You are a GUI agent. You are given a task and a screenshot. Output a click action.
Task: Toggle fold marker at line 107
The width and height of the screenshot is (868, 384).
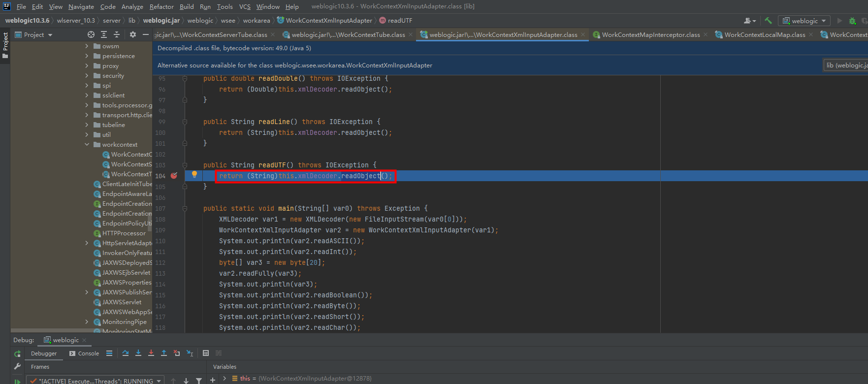pos(185,208)
